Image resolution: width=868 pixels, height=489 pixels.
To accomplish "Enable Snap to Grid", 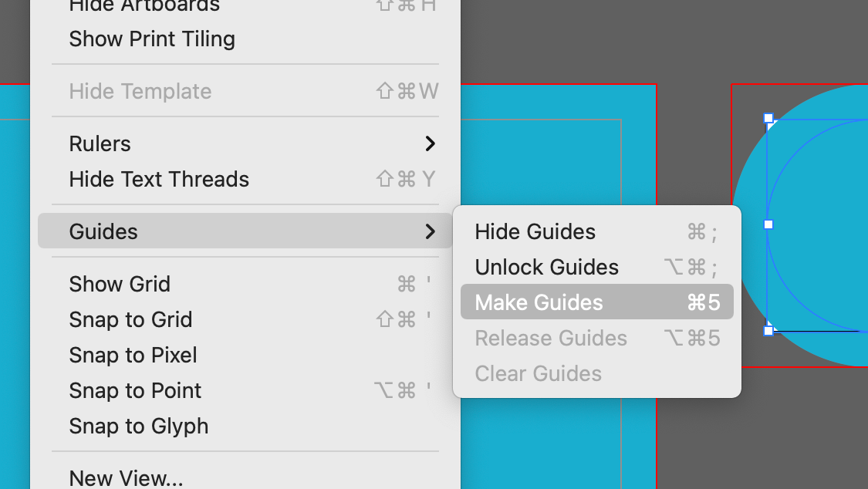I will (x=245, y=319).
